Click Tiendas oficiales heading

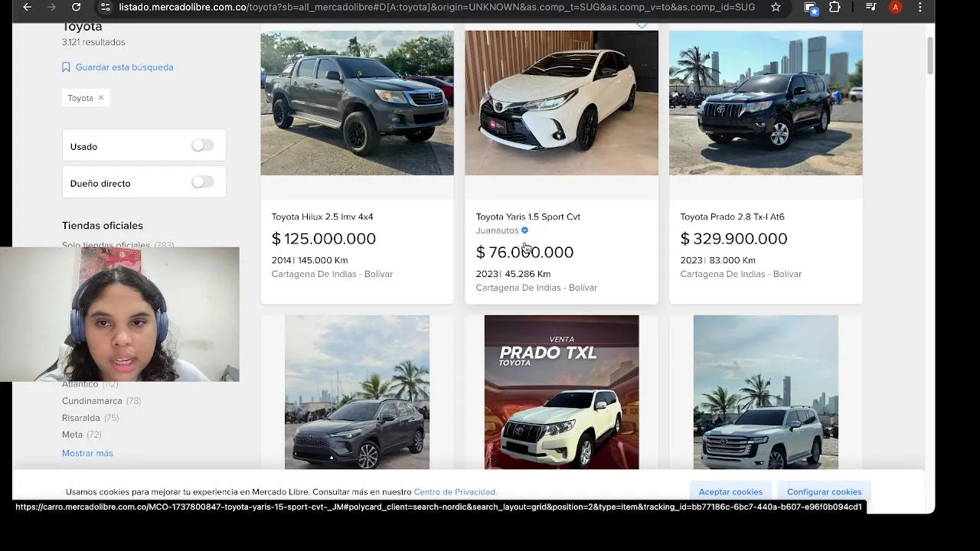[103, 226]
